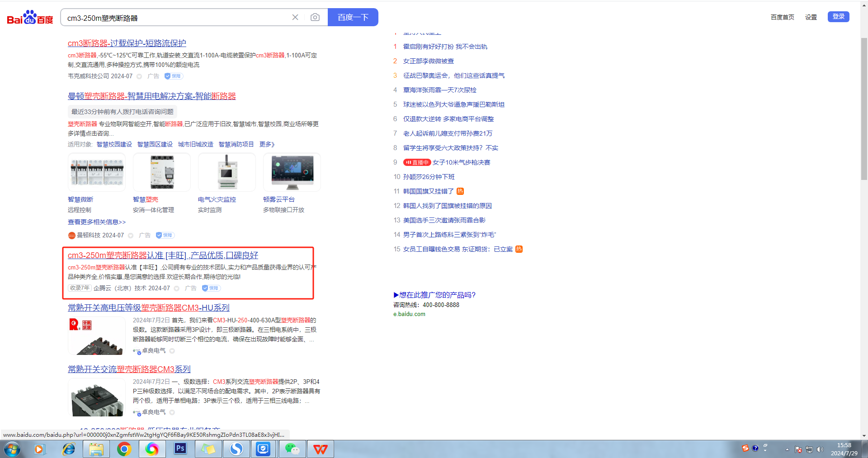
Task: Click the 登录 login button
Action: pyautogui.click(x=838, y=17)
